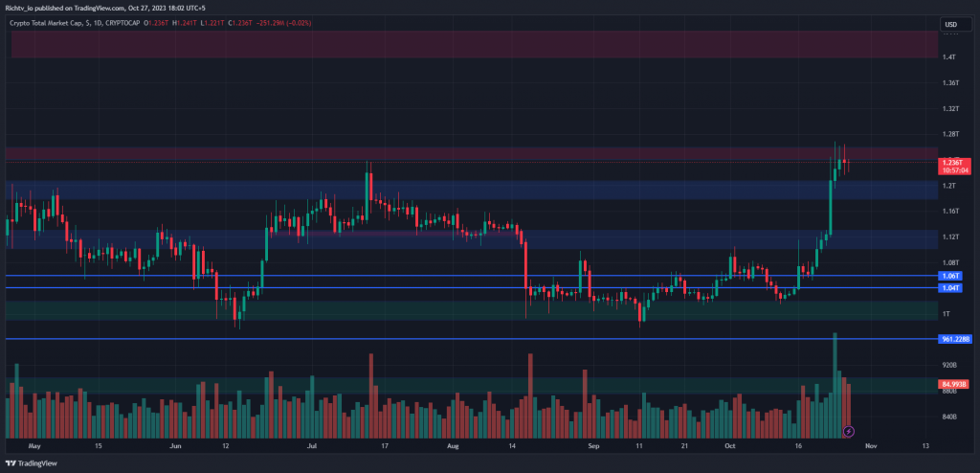This screenshot has width=980, height=473.
Task: Select the 1.04T price level label
Action: pos(950,288)
